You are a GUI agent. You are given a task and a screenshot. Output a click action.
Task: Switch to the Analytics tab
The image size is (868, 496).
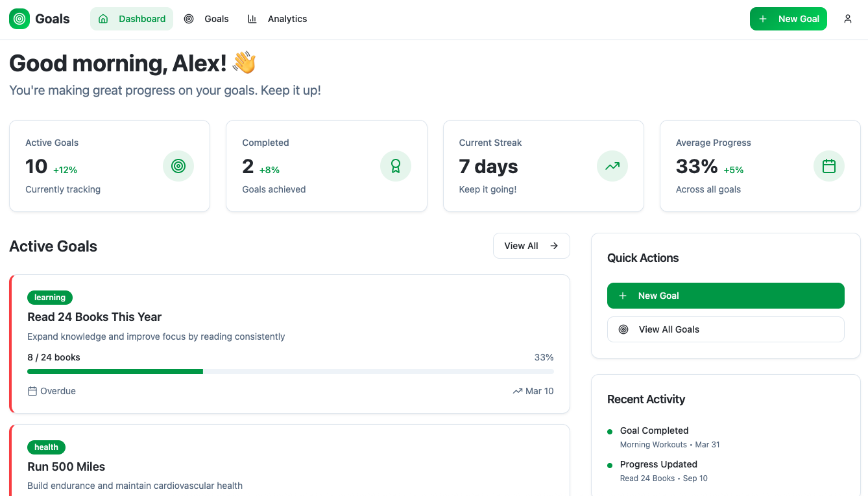[277, 19]
